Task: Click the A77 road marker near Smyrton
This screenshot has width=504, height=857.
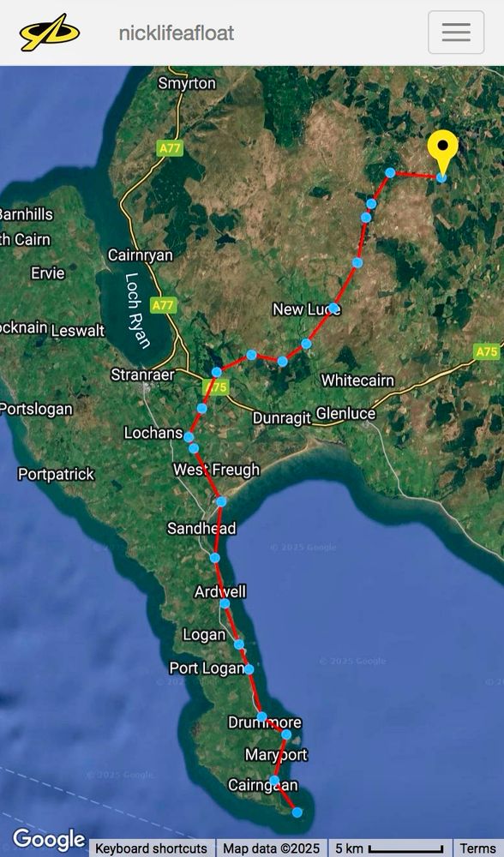Action: (x=170, y=148)
